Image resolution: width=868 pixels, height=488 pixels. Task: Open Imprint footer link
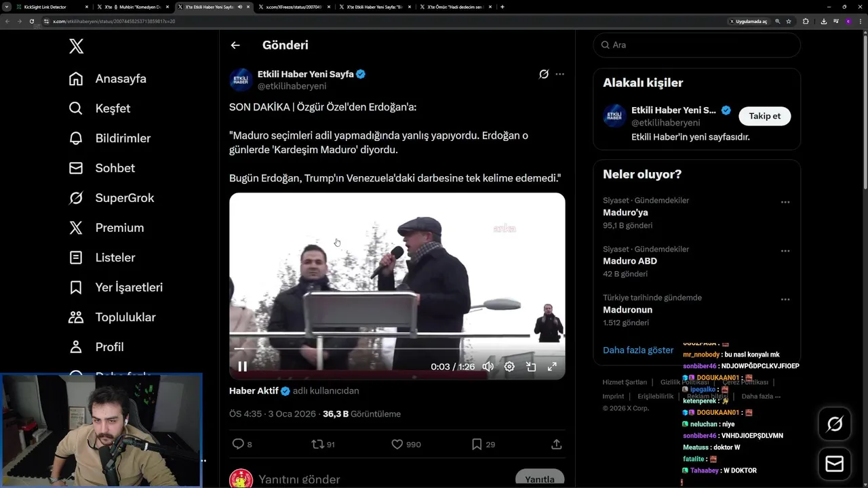[x=613, y=396]
